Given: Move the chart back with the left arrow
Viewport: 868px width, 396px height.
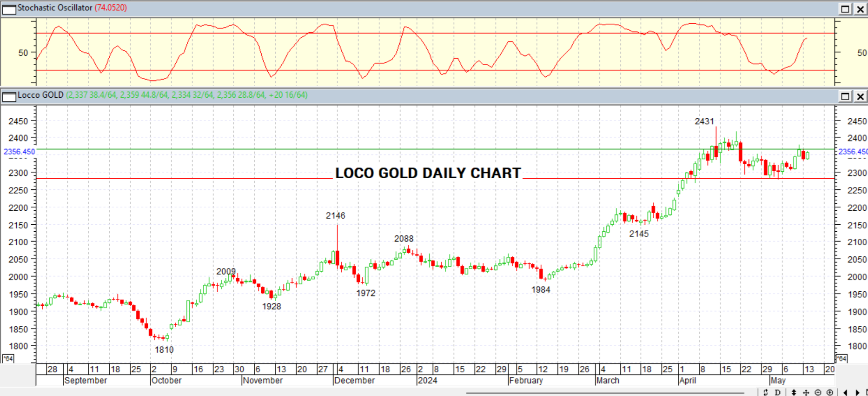Looking at the screenshot, I should tap(845, 392).
